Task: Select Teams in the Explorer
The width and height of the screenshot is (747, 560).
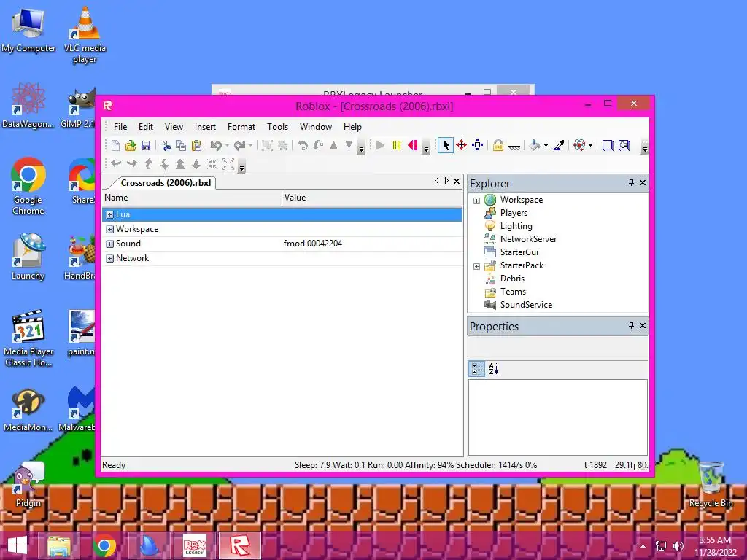Action: tap(513, 292)
